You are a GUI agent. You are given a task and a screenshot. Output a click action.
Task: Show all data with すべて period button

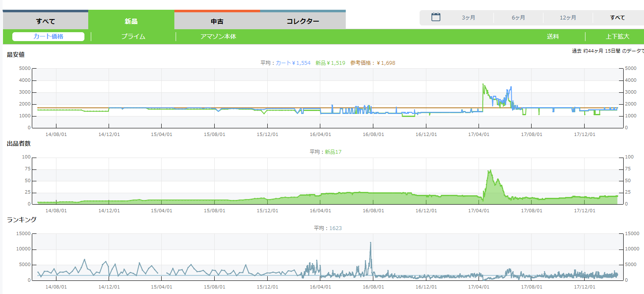[x=617, y=18]
